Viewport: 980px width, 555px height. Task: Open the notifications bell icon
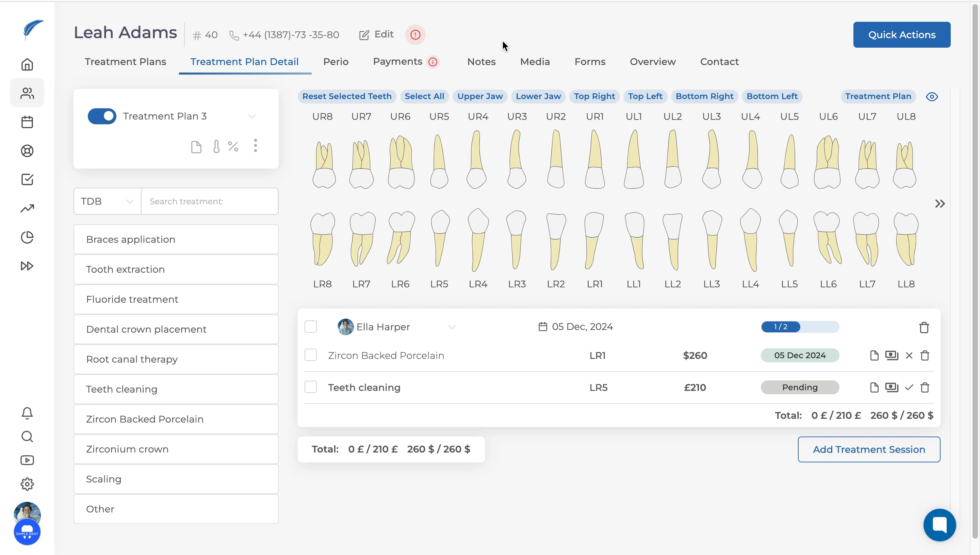coord(27,413)
